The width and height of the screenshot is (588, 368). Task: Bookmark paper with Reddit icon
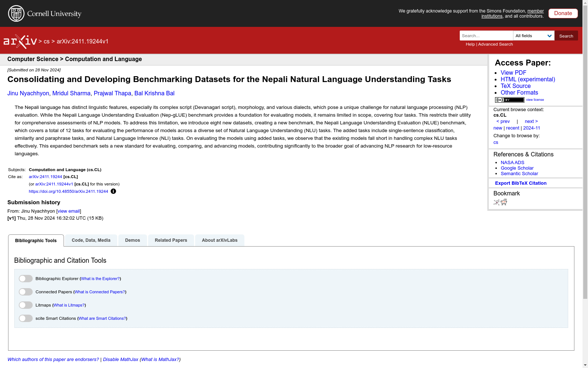(x=504, y=202)
